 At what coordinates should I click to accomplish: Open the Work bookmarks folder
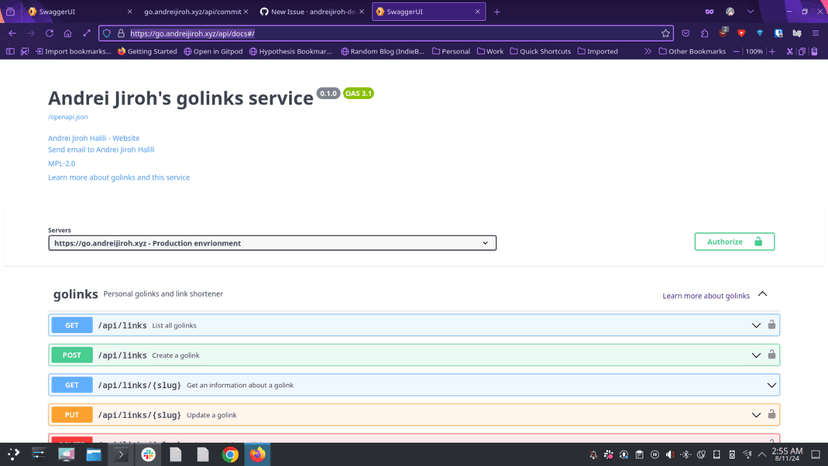(490, 51)
